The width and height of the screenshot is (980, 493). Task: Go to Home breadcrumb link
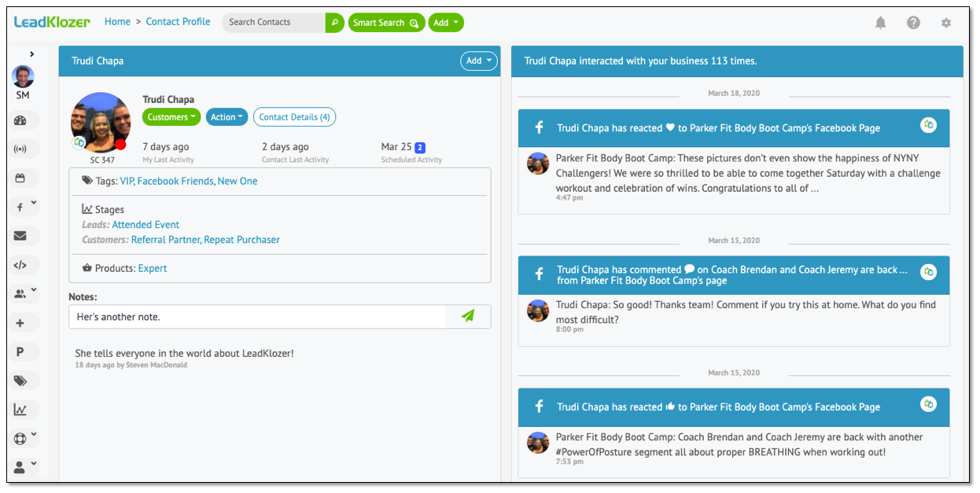(x=117, y=22)
